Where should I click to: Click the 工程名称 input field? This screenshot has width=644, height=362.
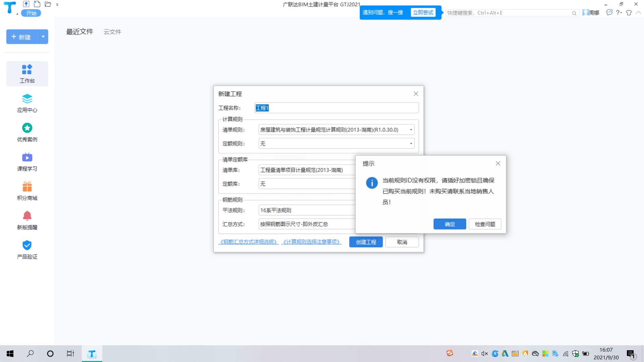[336, 108]
